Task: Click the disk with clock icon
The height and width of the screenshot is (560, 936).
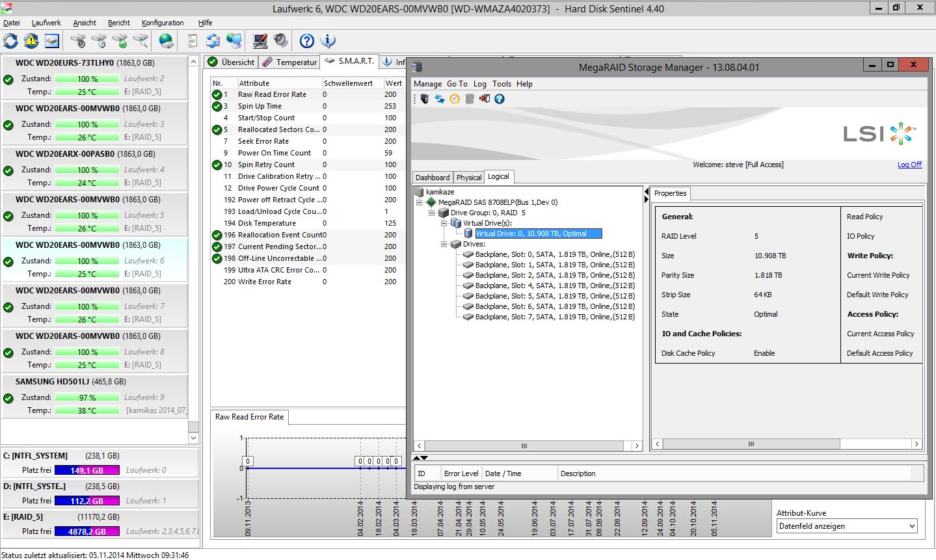Action: 99,41
